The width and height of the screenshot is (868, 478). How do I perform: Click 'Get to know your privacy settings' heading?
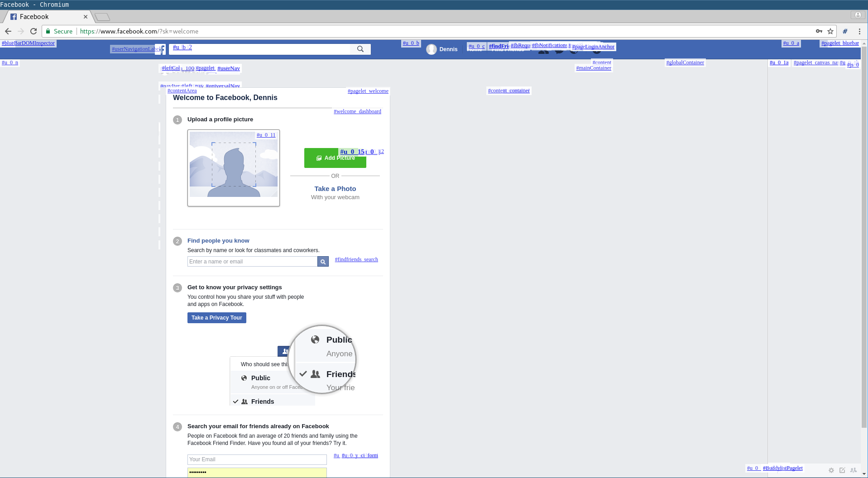(x=235, y=287)
